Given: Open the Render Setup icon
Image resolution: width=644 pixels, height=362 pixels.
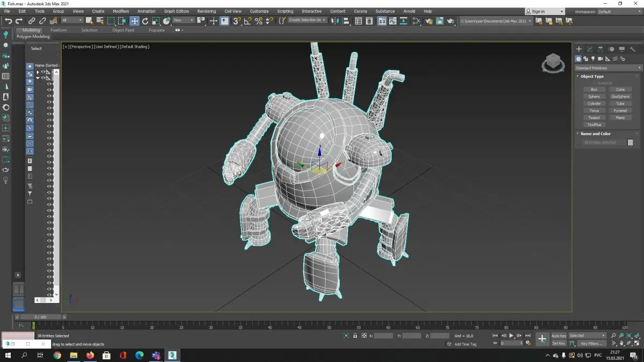Looking at the screenshot, I should [x=429, y=21].
